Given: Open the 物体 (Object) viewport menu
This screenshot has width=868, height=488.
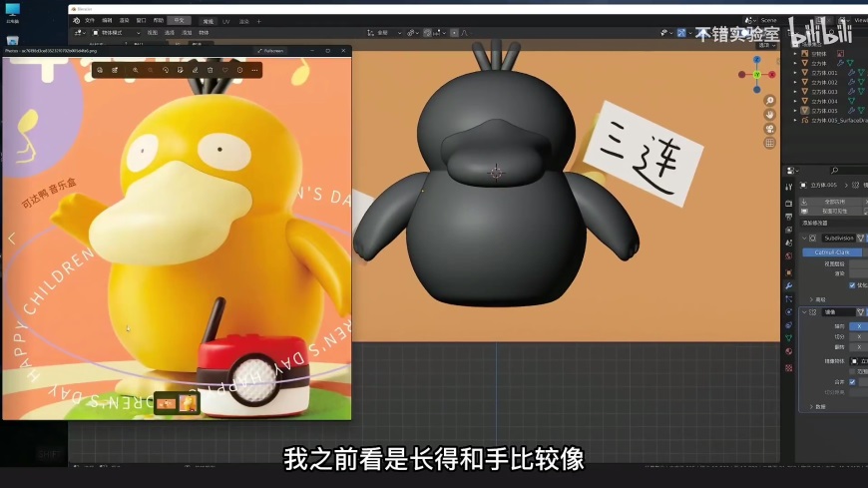Looking at the screenshot, I should tap(204, 33).
